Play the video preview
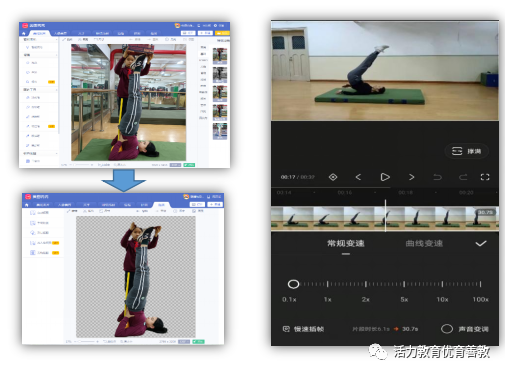Image resolution: width=505 pixels, height=374 pixels. (385, 177)
